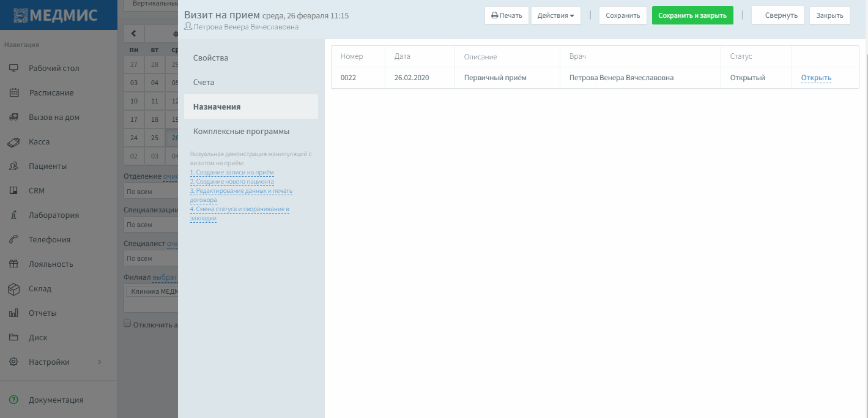Open the Рабочий стол monitor icon
Screen dimensions: 868x418
(x=13, y=68)
